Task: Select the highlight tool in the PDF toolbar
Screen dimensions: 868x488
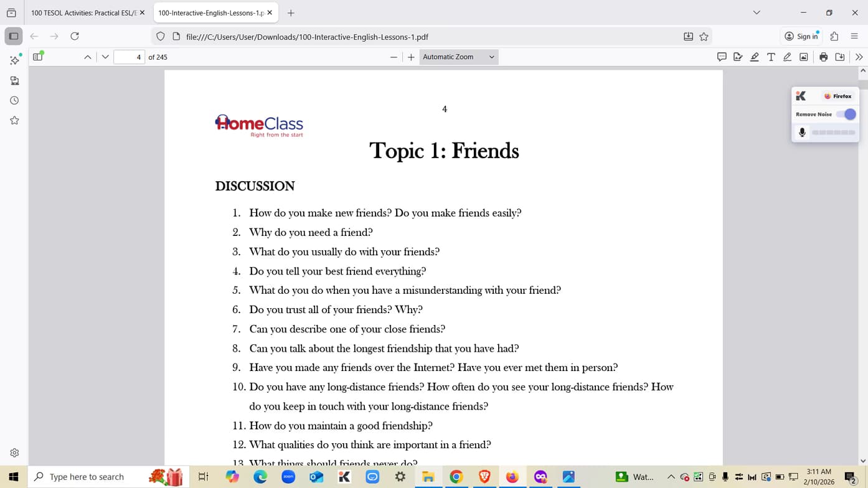Action: (754, 57)
